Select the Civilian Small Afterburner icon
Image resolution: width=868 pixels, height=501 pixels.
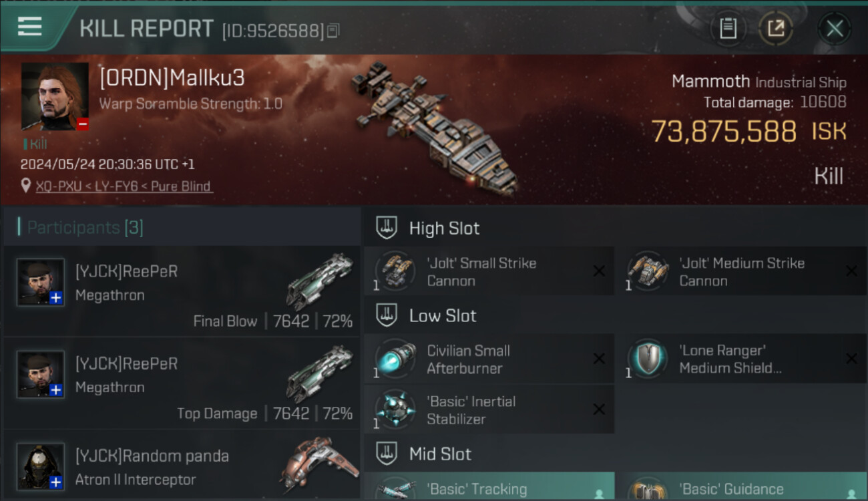pos(395,359)
